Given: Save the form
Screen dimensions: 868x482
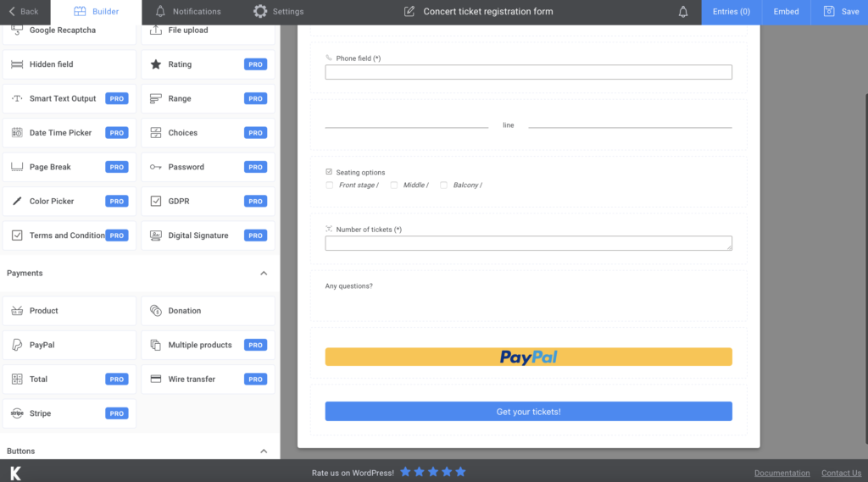Looking at the screenshot, I should (x=840, y=12).
